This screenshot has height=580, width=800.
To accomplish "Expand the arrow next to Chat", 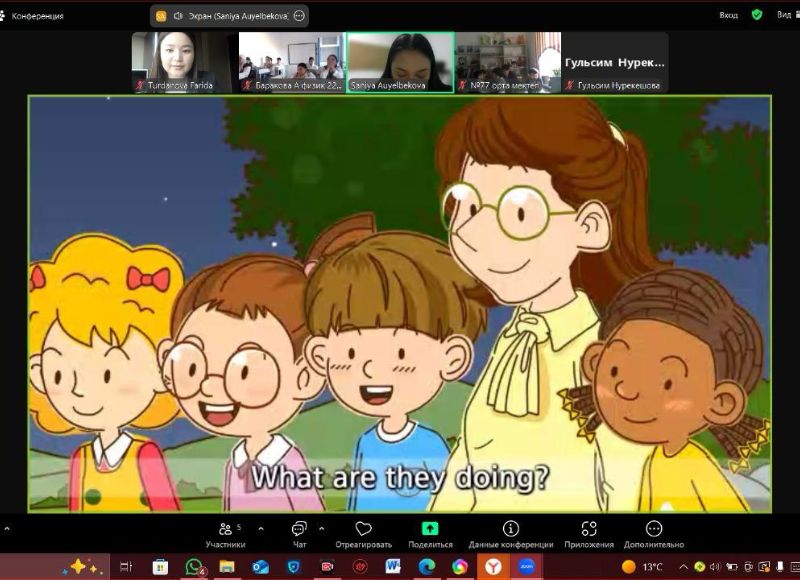I will [x=321, y=528].
